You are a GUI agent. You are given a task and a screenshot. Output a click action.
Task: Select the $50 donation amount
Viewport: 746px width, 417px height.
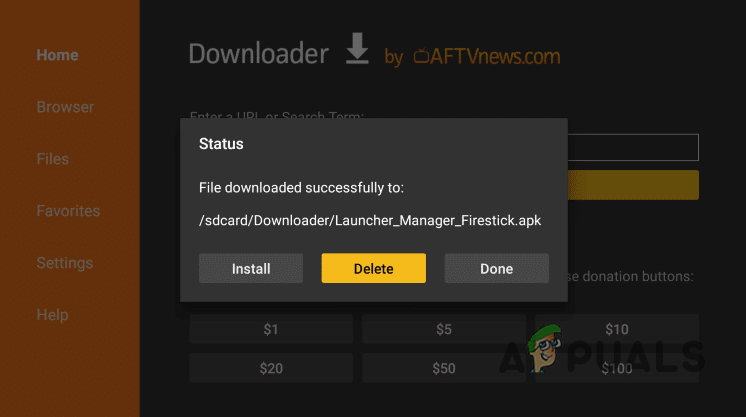[x=444, y=368]
